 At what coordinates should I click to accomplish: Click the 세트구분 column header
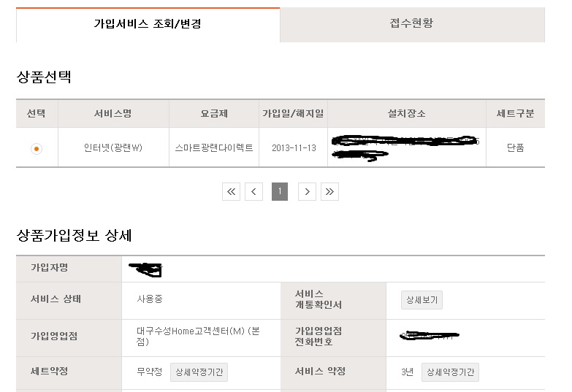tap(515, 114)
